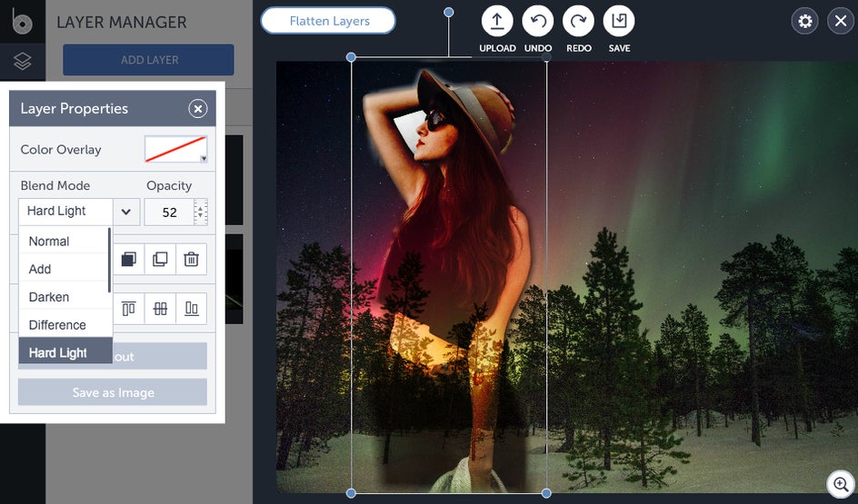858x504 pixels.
Task: Align layer to the bottom edge
Action: point(191,309)
